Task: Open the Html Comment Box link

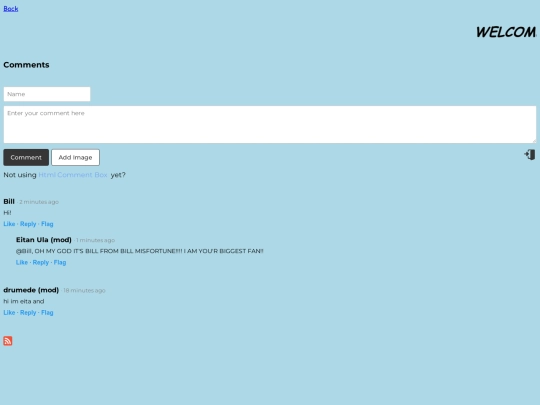Action: click(73, 175)
